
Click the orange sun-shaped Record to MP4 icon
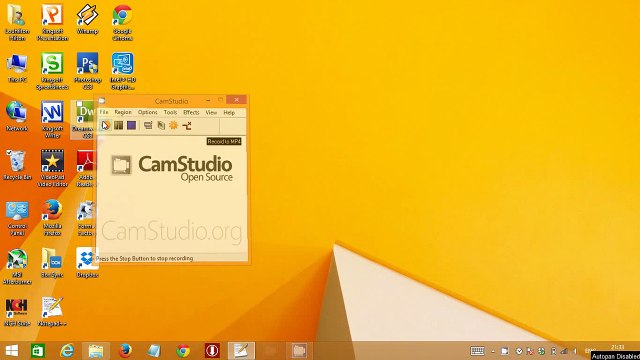(x=173, y=125)
